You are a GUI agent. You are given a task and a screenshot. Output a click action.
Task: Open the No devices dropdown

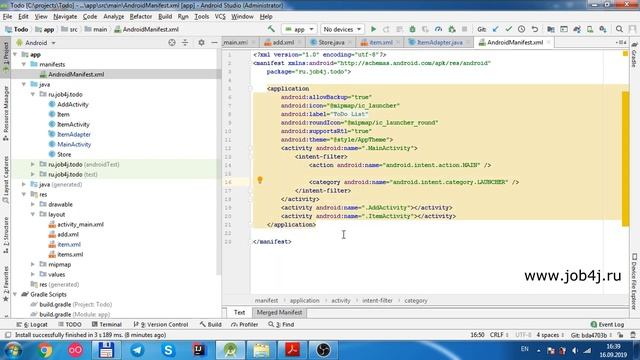[342, 29]
